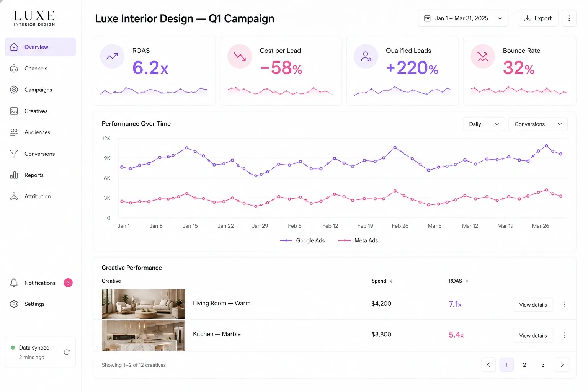Toggle Google Ads series in chart legend

pos(302,240)
